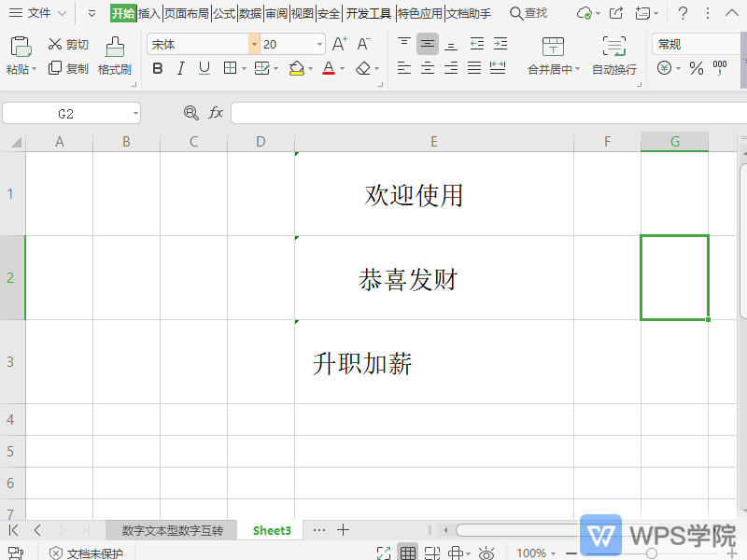The width and height of the screenshot is (747, 560).
Task: Apply the Format Painter tool
Action: pos(114,54)
